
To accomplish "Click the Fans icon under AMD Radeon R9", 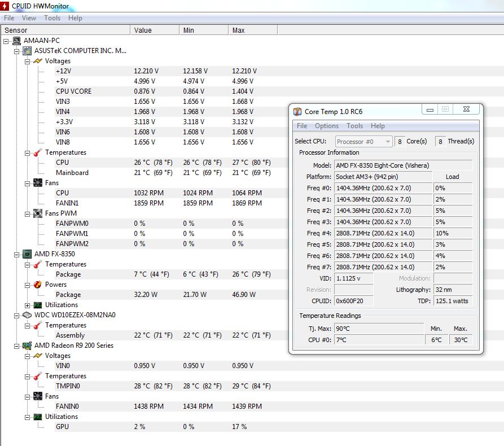I will (x=38, y=396).
